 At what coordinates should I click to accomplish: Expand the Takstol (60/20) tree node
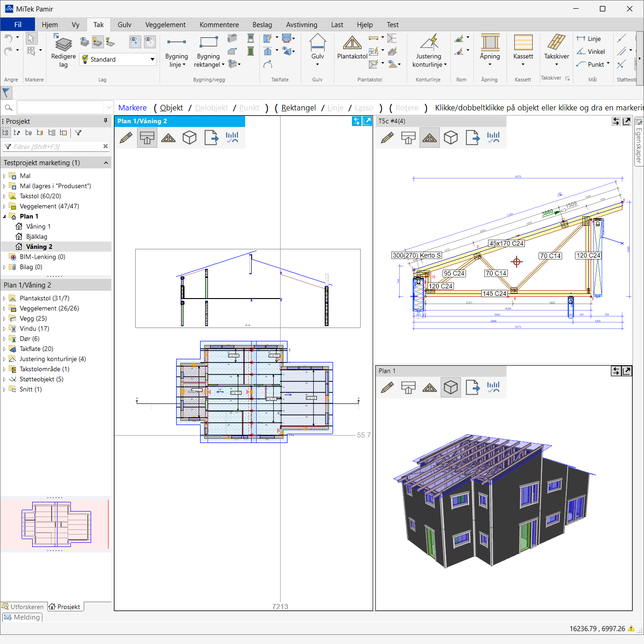pyautogui.click(x=5, y=196)
